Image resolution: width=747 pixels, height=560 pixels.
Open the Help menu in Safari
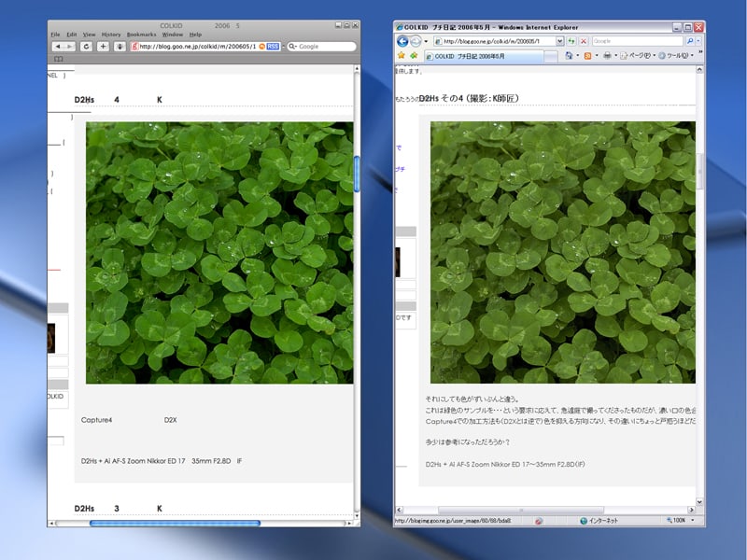coord(195,35)
